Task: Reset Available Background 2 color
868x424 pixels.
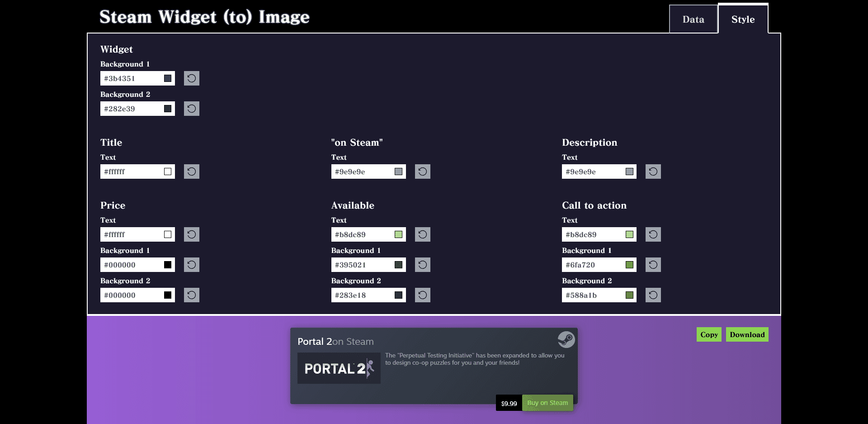Action: (423, 295)
